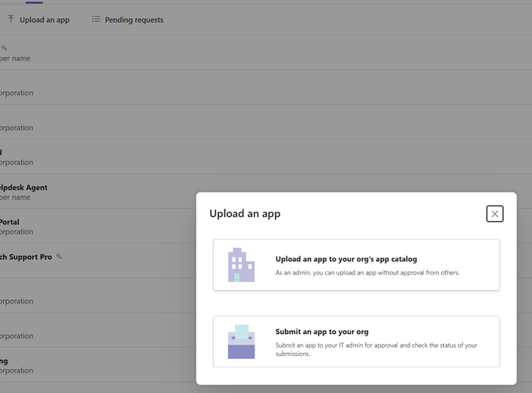This screenshot has height=393, width=532.
Task: Open the Pending requests view
Action: (x=133, y=20)
